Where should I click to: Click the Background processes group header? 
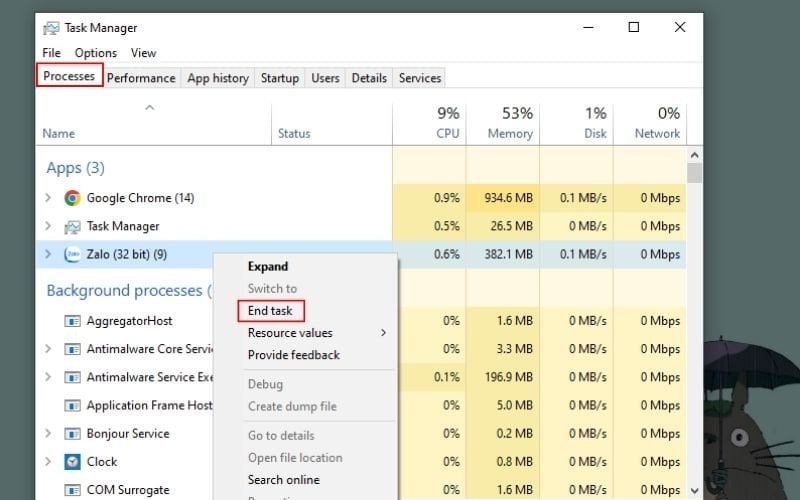click(129, 290)
